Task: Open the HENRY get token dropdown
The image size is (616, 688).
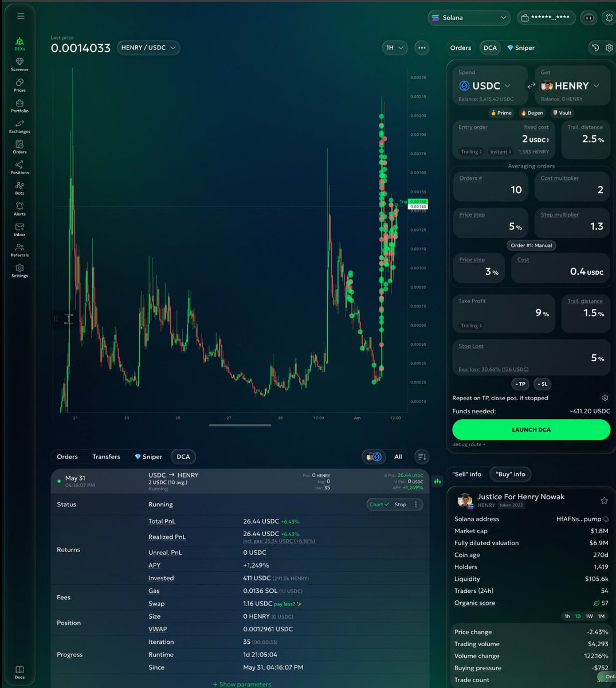Action: 570,86
